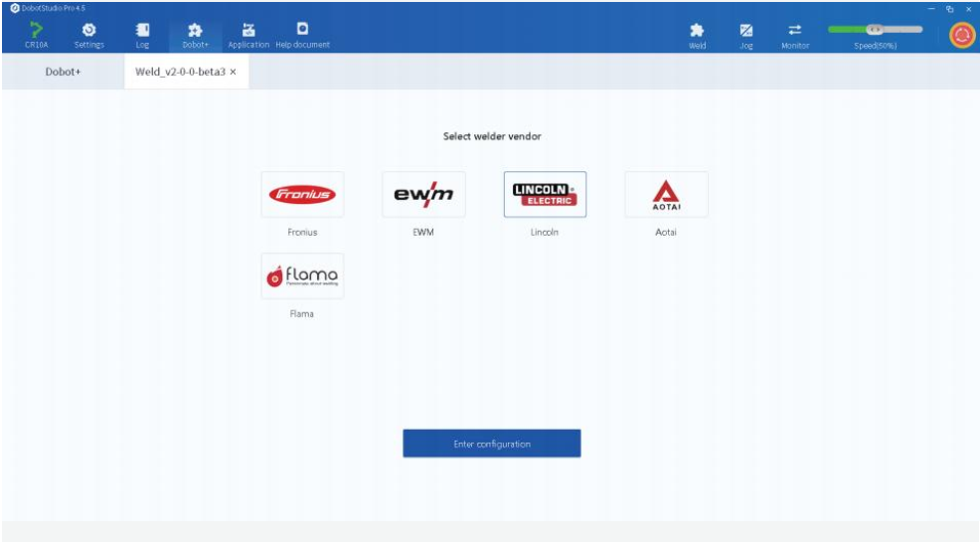Close the DobotStudio Pro window
Screen dimensions: 980x543
click(x=969, y=9)
